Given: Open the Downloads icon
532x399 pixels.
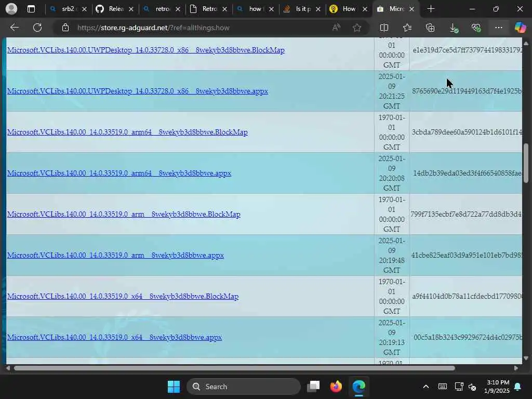Looking at the screenshot, I should coord(453,28).
